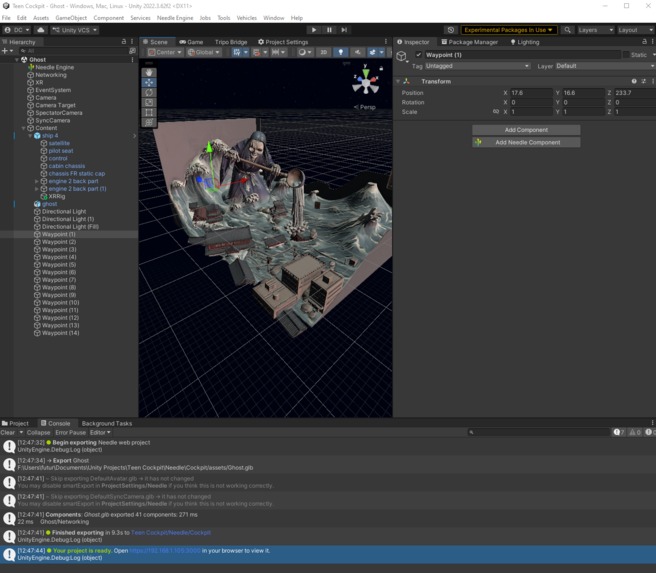Screen dimensions: 656x573
Task: Open the draw mode shading dropdown
Action: click(x=305, y=52)
